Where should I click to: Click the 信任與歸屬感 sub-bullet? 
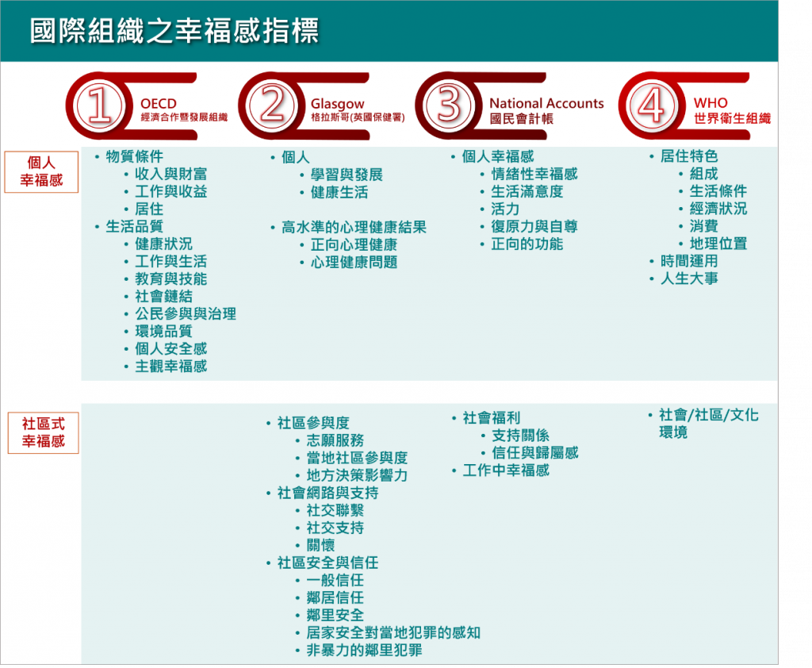[x=535, y=453]
